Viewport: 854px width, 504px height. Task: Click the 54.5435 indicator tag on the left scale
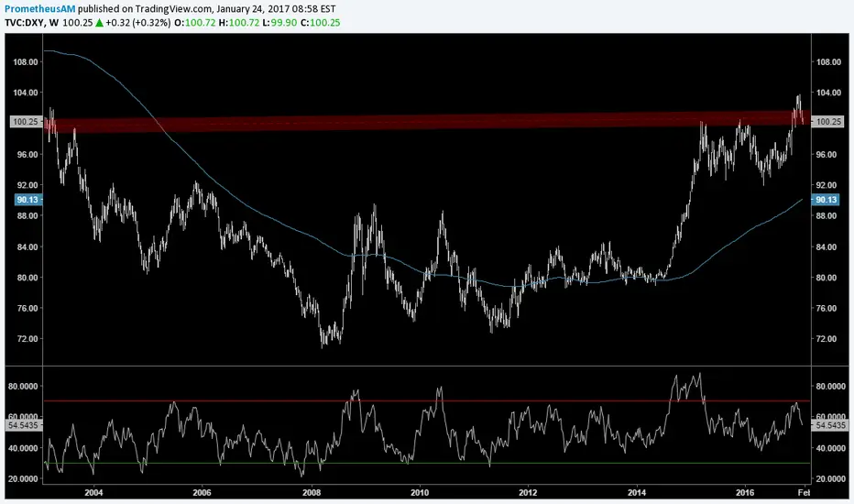pos(24,425)
